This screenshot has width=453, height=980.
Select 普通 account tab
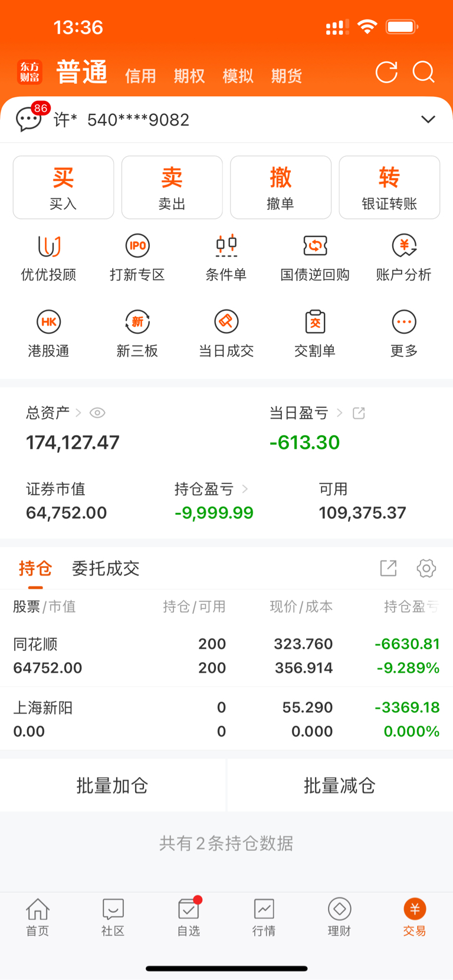[82, 73]
